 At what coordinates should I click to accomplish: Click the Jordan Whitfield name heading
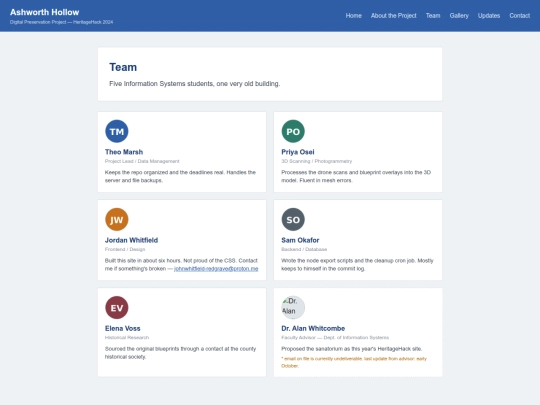click(x=132, y=240)
